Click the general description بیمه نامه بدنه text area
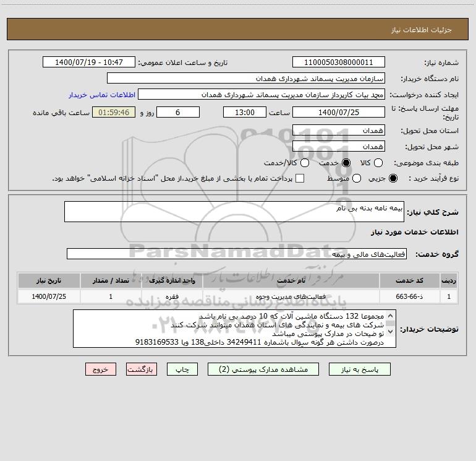This screenshot has width=476, height=461. 234,212
